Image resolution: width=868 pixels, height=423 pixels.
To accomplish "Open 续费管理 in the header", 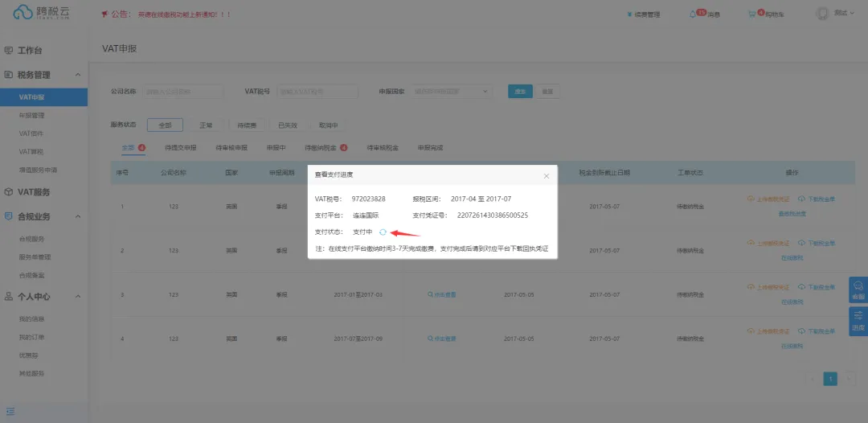I will click(643, 14).
